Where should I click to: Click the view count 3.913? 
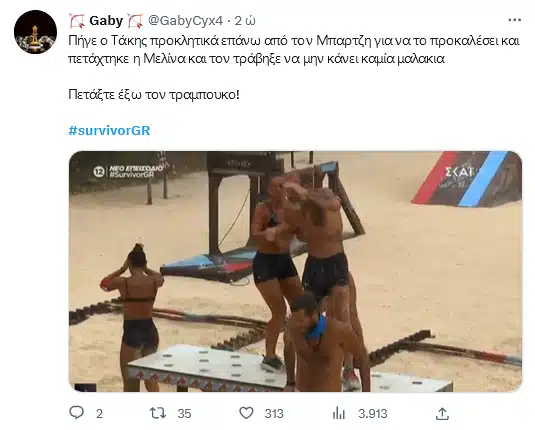pos(373,414)
